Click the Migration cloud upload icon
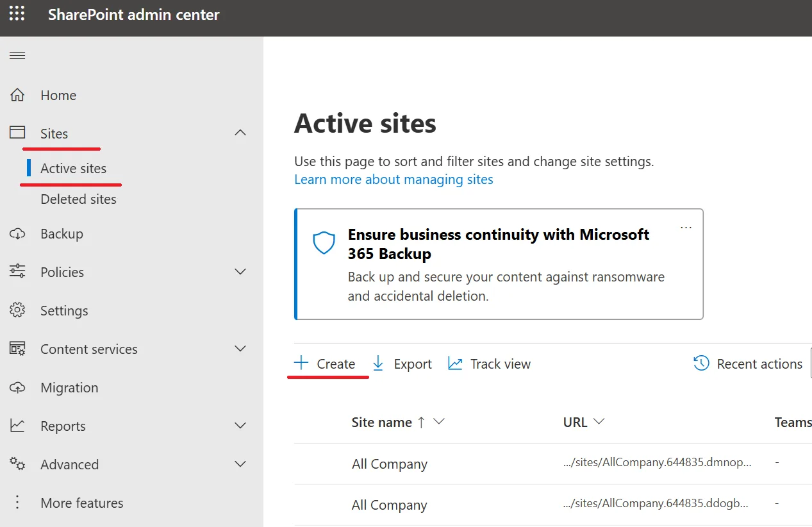The width and height of the screenshot is (812, 527). click(x=17, y=387)
